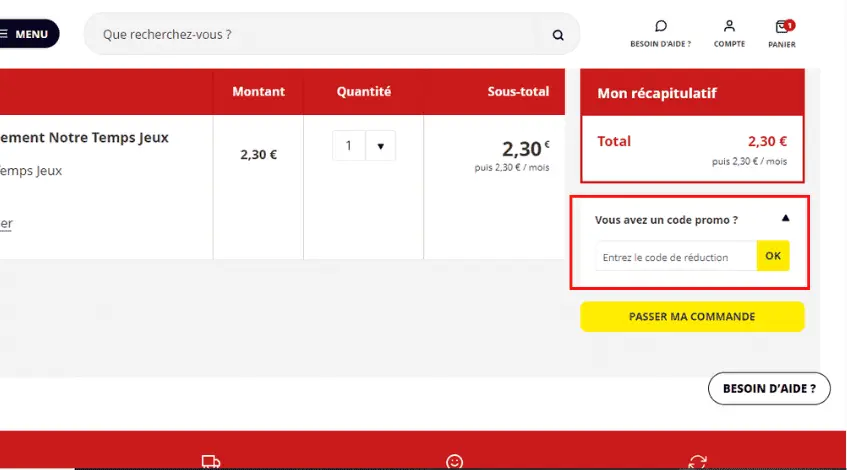Click the 'puis 2,30 € / mois' text under Sous-total

512,167
